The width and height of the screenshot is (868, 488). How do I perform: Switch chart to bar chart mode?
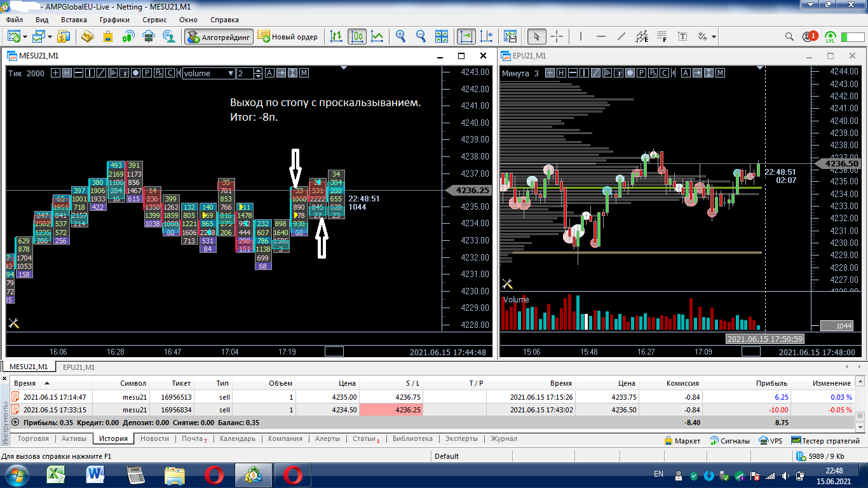pyautogui.click(x=337, y=36)
